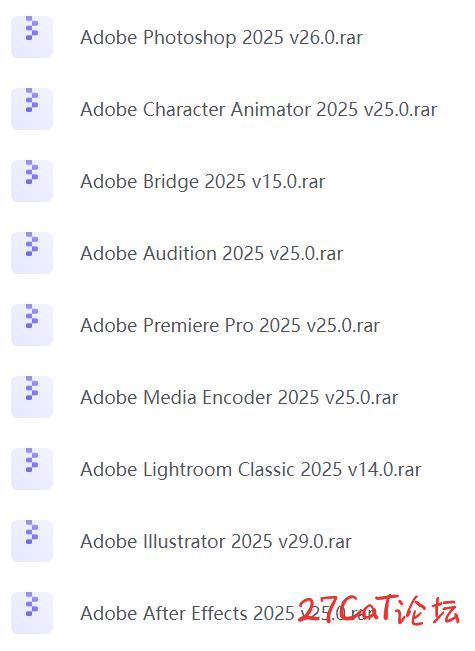475x651 pixels.
Task: Open Adobe Photoshop 2025 v26.0.rar
Action: [221, 37]
